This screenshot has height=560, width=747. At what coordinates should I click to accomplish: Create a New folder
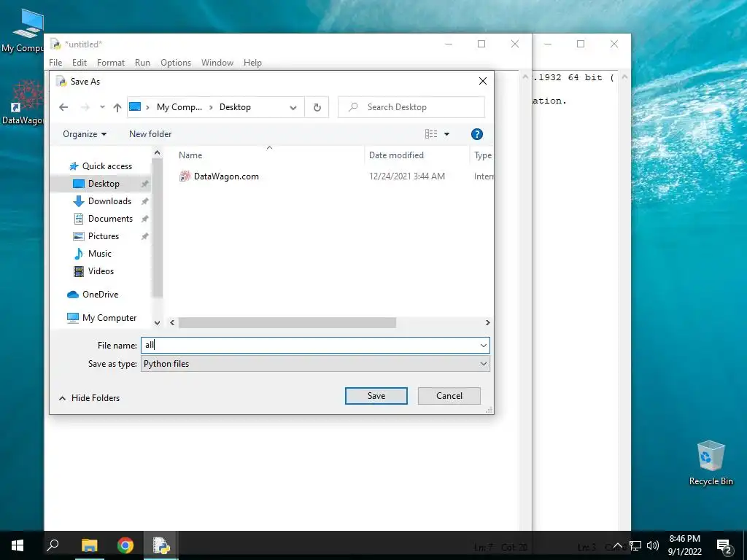tap(150, 134)
